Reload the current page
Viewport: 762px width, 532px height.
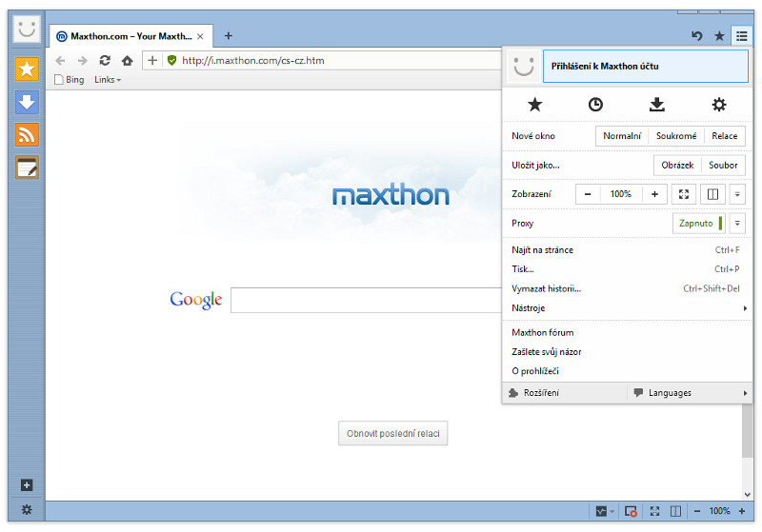105,61
